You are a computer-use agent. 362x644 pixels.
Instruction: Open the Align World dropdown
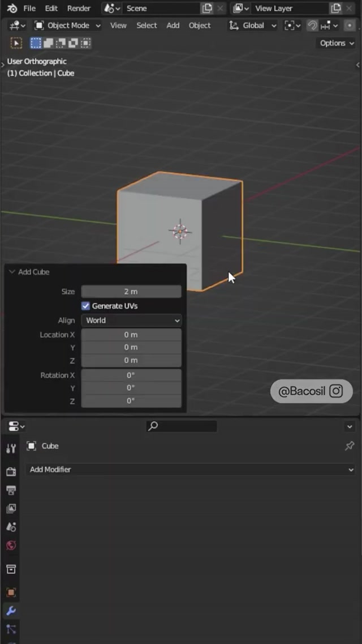(131, 321)
